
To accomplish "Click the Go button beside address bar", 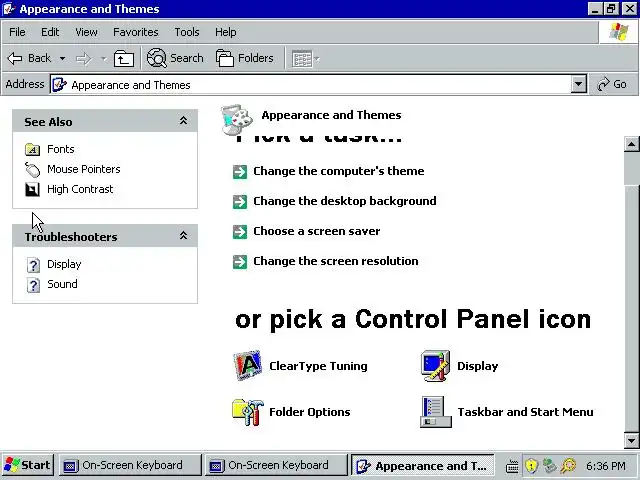I will 612,84.
